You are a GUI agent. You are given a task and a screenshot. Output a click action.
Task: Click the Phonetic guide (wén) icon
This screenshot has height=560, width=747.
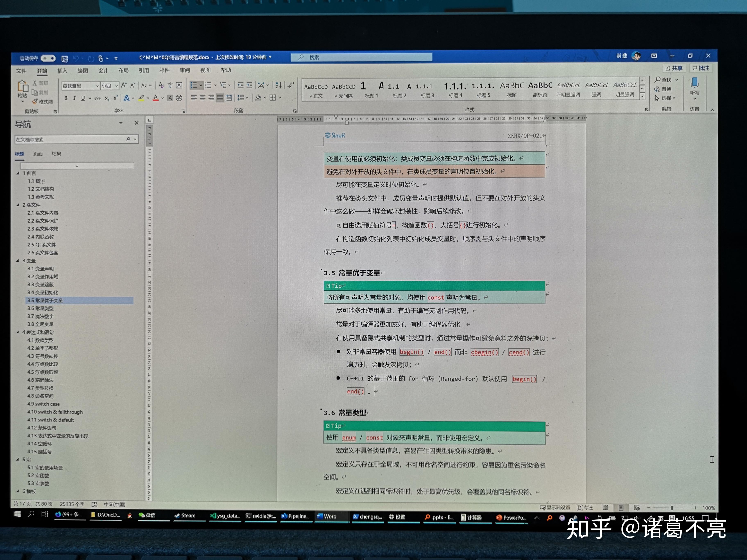tap(170, 85)
